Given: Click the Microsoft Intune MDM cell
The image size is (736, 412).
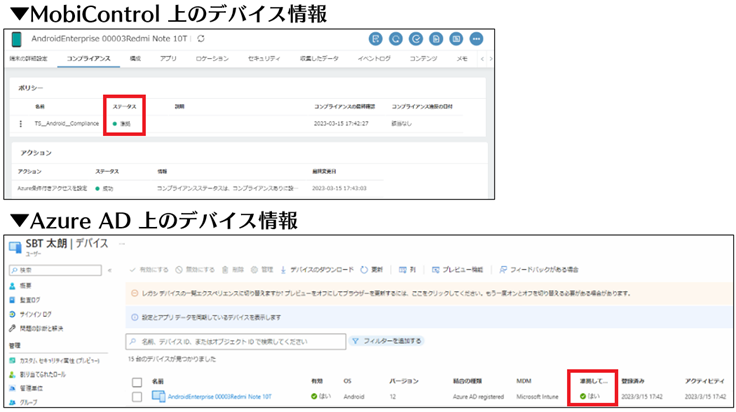Looking at the screenshot, I should point(537,397).
